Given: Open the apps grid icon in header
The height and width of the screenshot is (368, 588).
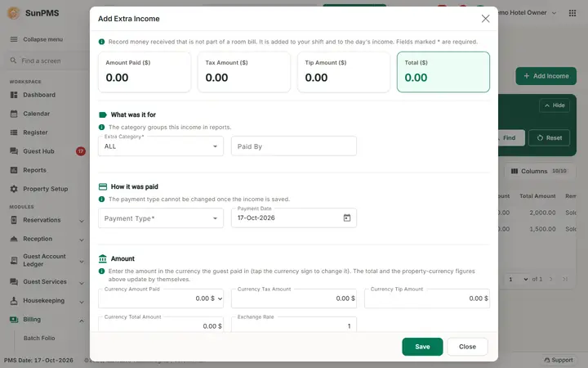Looking at the screenshot, I should [x=572, y=13].
